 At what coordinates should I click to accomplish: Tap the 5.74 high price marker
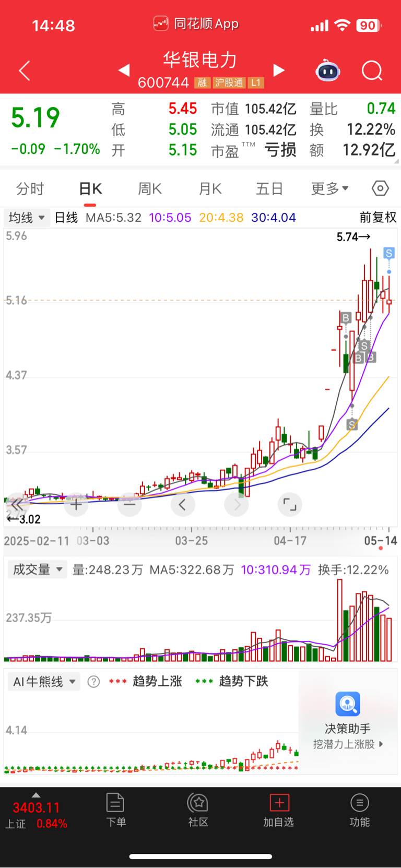353,237
